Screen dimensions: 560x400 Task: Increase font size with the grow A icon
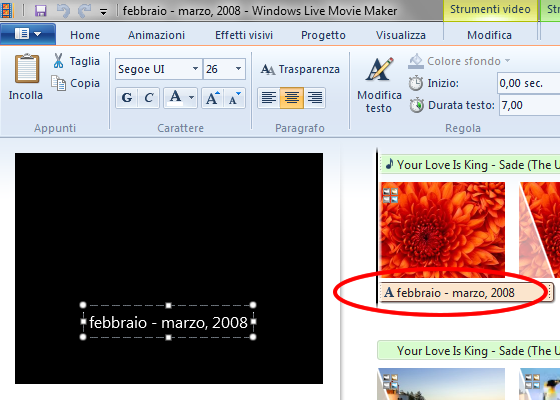tap(213, 98)
